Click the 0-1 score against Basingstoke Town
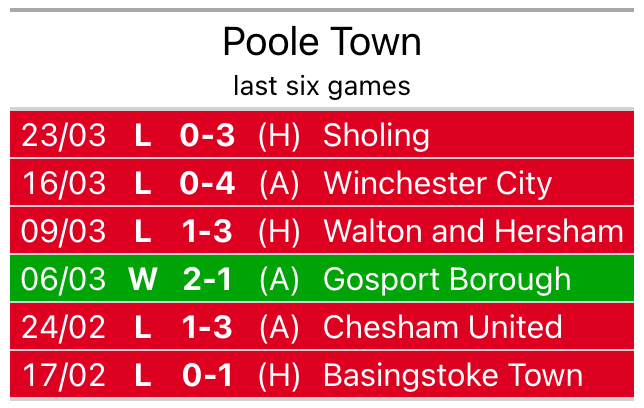Viewport: 644px width, 408px height. click(x=206, y=376)
